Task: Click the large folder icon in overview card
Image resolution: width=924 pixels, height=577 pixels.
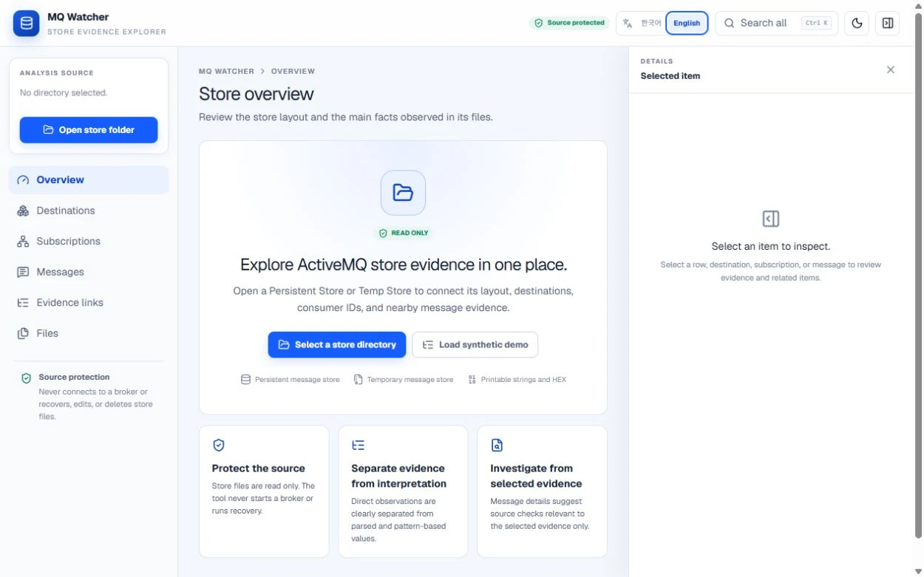Action: (x=403, y=193)
